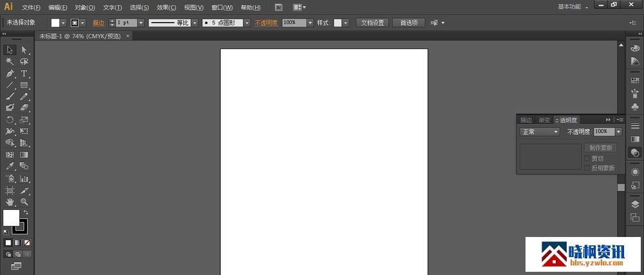Open the Swatches panel from the dock
This screenshot has height=275, width=644.
(635, 81)
